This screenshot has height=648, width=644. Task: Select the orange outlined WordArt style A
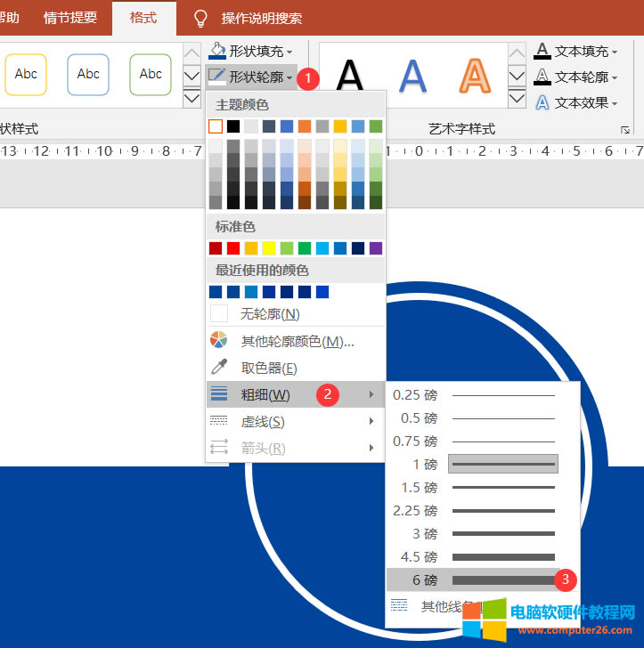point(474,75)
